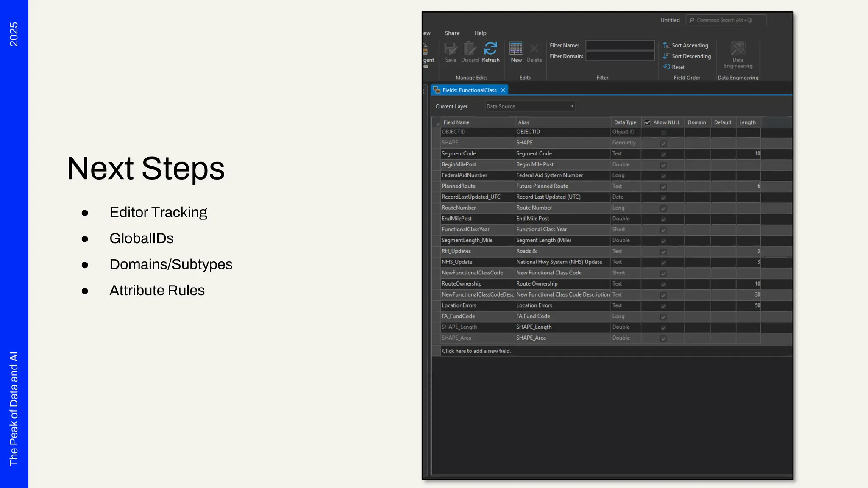Image resolution: width=868 pixels, height=488 pixels.
Task: Open the Current Layer Data Source dropdown
Action: click(530, 107)
